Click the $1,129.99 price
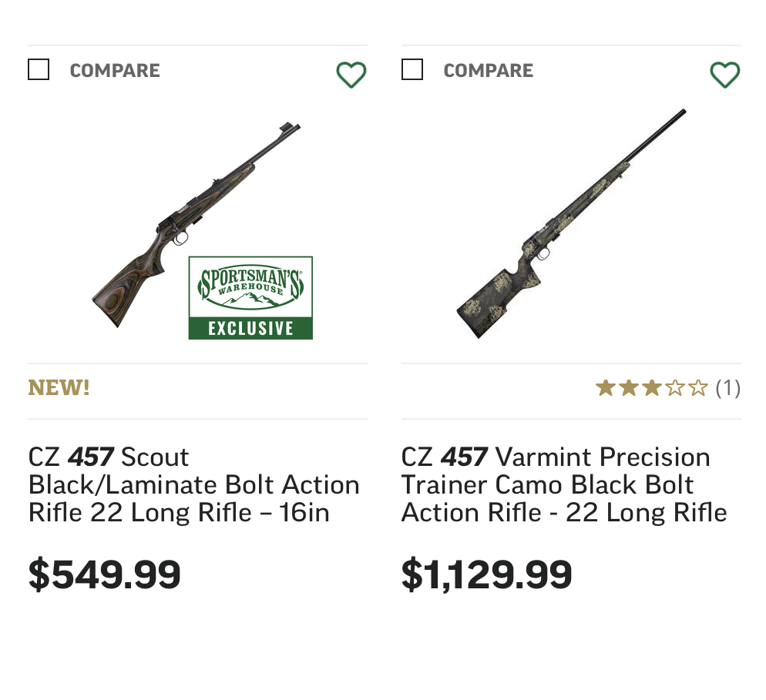Screen dimensions: 766x700 486,574
